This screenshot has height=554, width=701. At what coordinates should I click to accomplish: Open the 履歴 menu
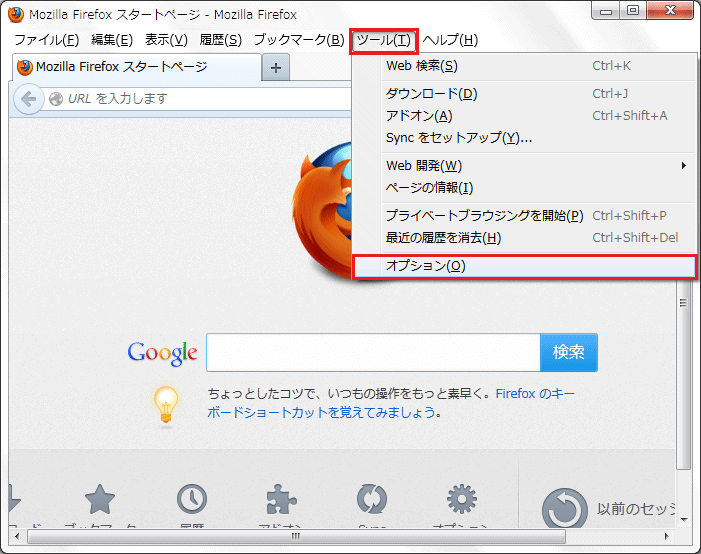pos(220,40)
